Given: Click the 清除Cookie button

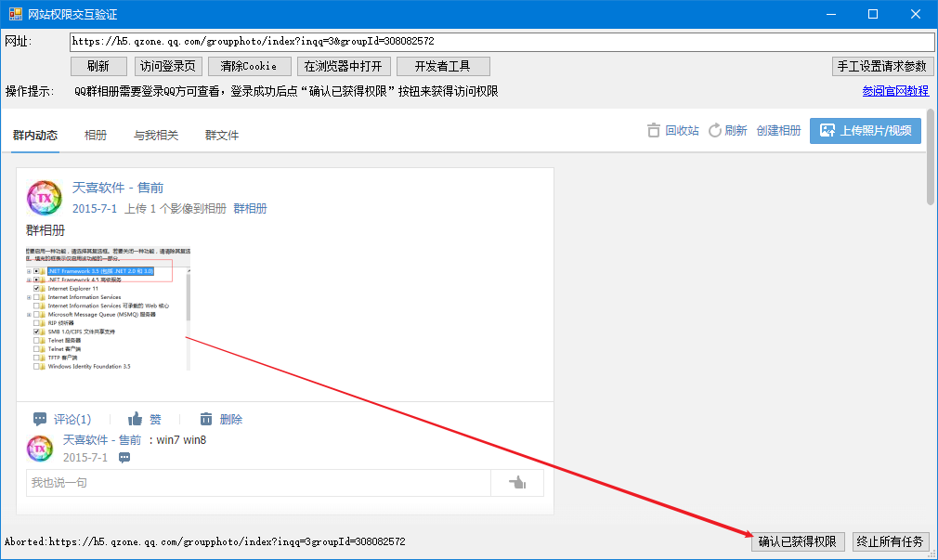Looking at the screenshot, I should [250, 67].
